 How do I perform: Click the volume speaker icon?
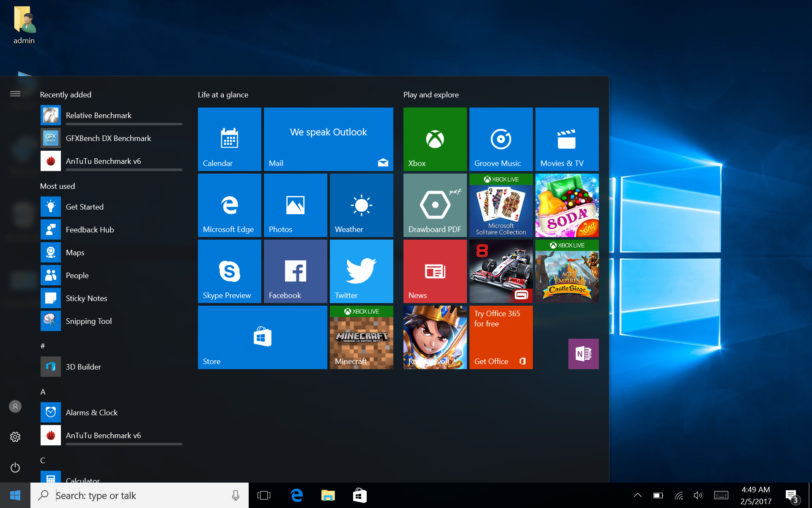tap(698, 495)
